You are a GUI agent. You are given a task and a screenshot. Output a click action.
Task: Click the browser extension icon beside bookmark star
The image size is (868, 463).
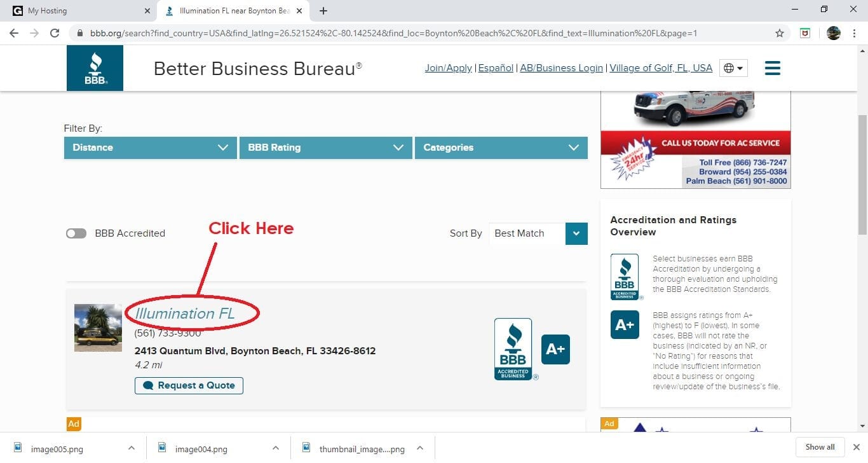point(805,33)
